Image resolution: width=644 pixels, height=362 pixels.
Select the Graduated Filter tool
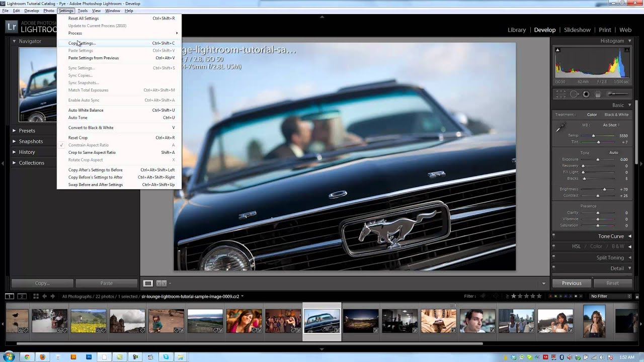tap(598, 94)
